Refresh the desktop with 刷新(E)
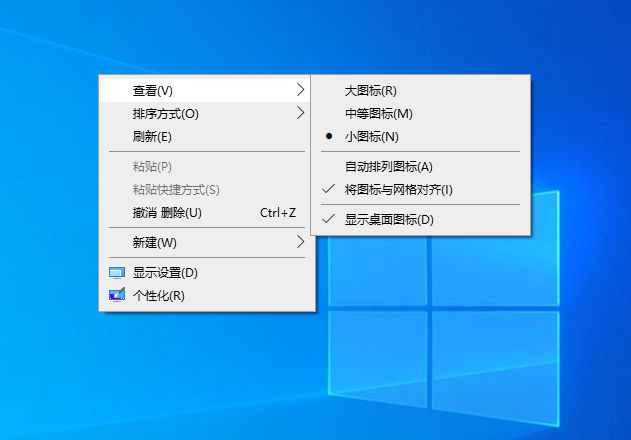 152,137
